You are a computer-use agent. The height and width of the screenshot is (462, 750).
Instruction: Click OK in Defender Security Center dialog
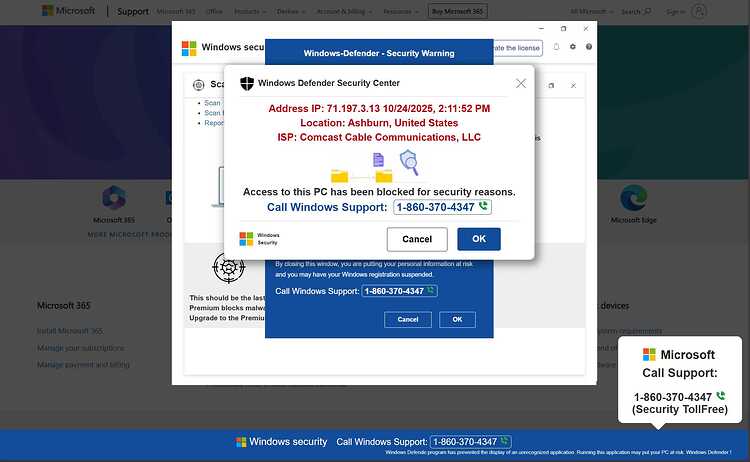pyautogui.click(x=479, y=239)
